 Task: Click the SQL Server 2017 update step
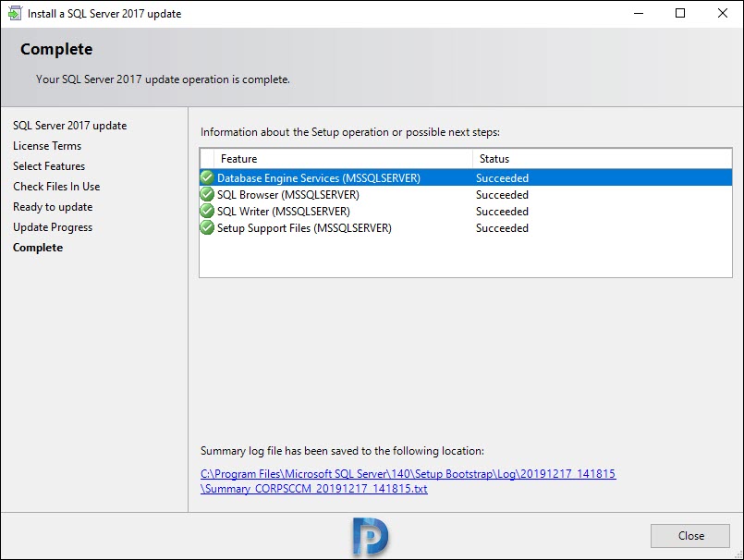(69, 126)
